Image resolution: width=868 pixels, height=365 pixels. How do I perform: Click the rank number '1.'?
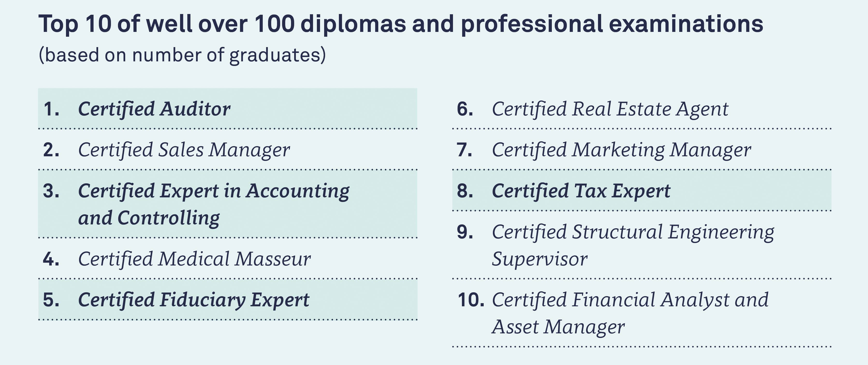click(51, 109)
